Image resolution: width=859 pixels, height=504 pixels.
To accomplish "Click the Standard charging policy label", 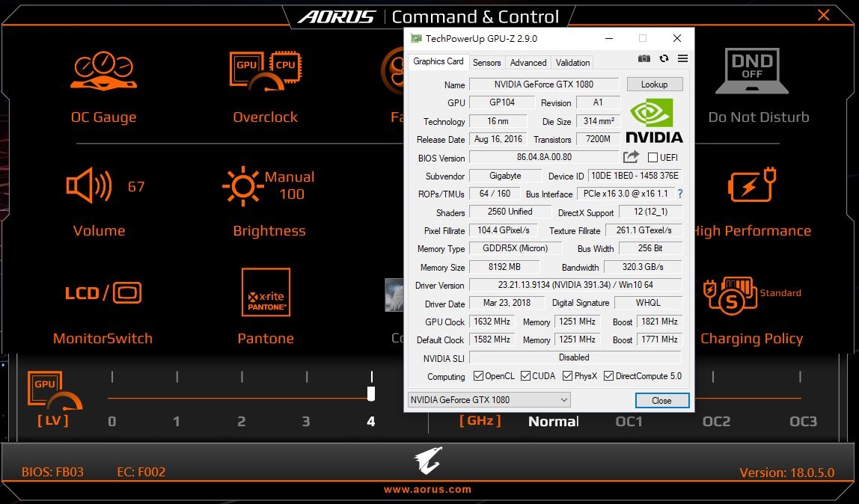I will click(780, 293).
